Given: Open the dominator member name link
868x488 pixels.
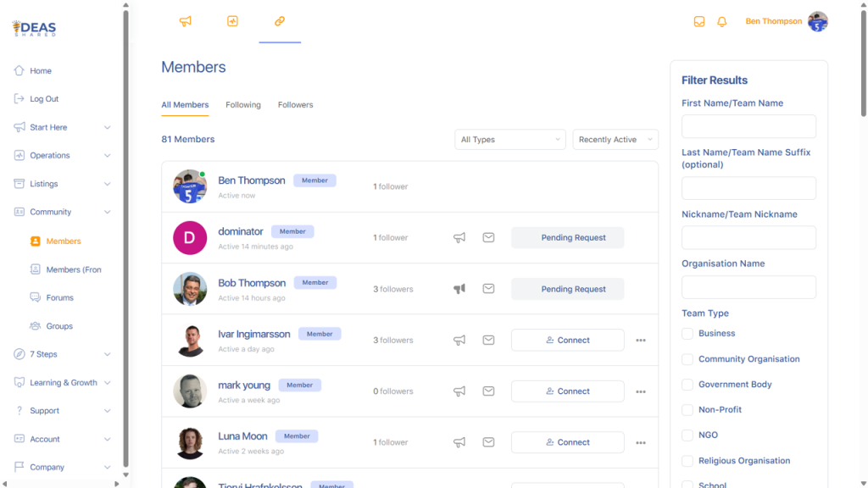Looking at the screenshot, I should pos(240,231).
